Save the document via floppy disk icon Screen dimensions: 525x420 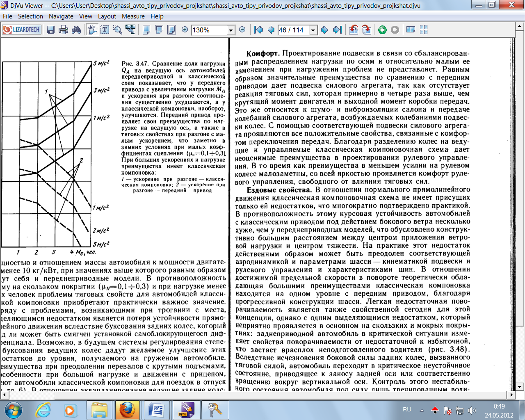click(51, 30)
